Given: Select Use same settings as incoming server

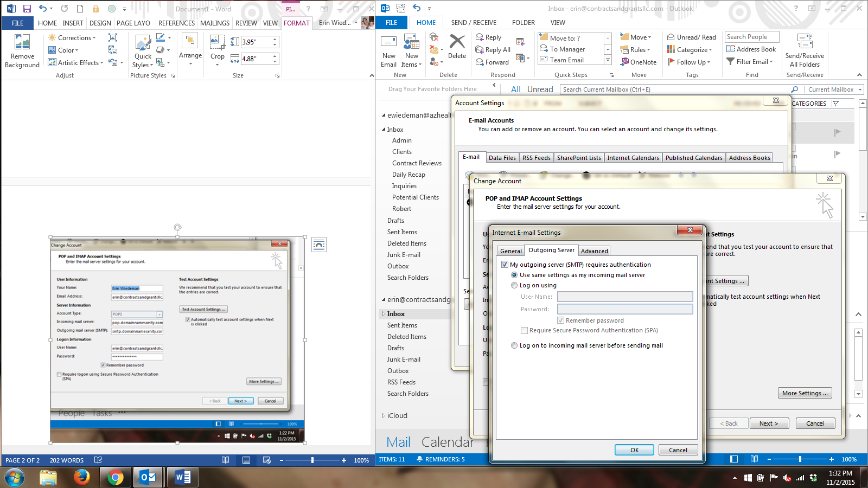Looking at the screenshot, I should click(514, 275).
